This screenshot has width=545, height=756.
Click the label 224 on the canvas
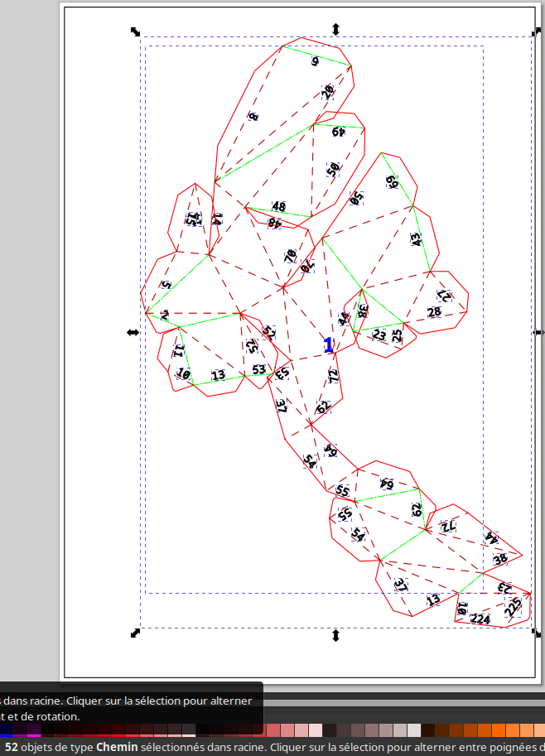480,619
